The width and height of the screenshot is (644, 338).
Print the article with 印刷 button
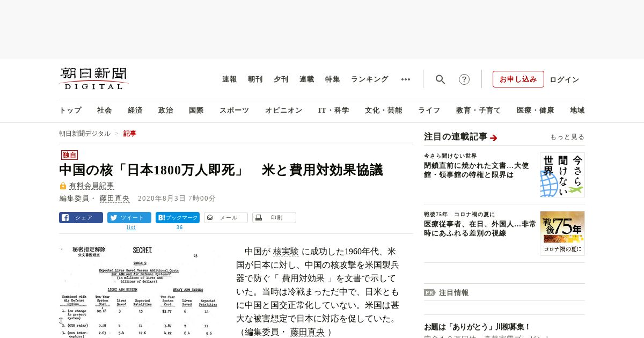coord(274,217)
